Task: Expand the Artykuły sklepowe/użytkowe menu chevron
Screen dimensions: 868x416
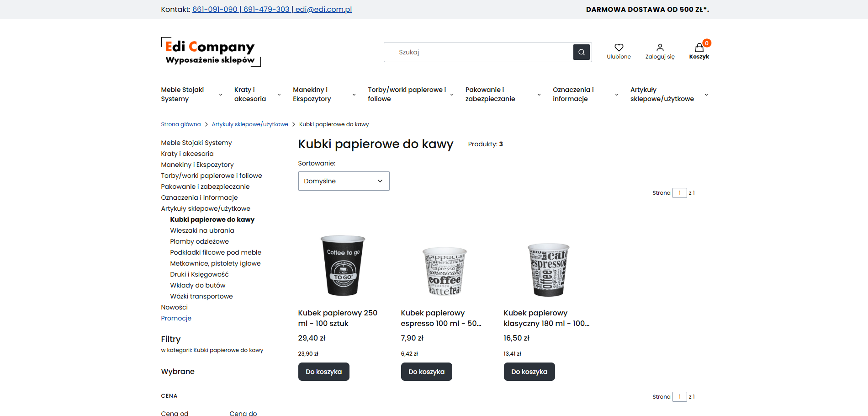Action: (706, 95)
